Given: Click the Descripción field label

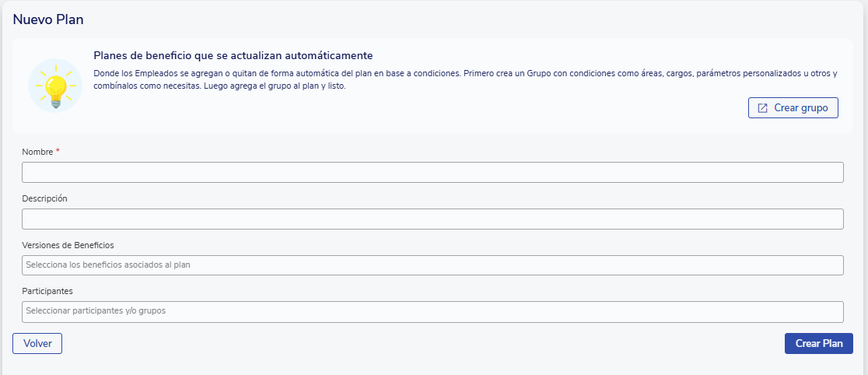Looking at the screenshot, I should pos(44,198).
